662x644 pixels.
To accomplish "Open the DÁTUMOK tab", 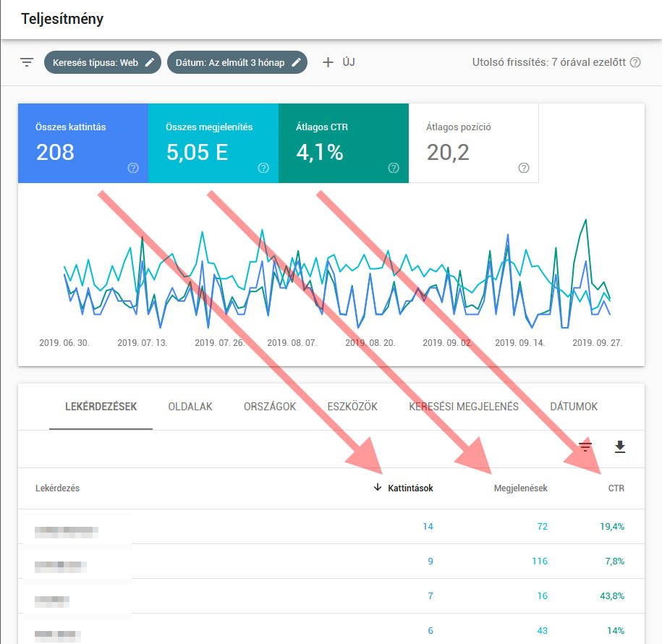I will (x=573, y=407).
